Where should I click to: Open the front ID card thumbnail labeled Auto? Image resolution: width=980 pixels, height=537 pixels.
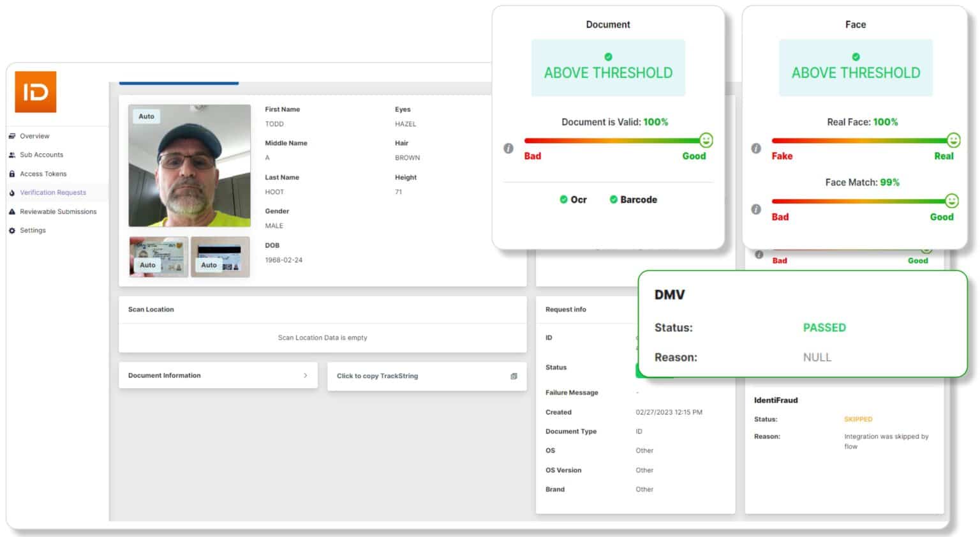157,256
